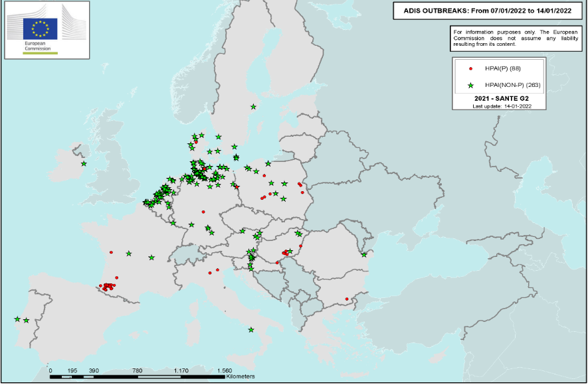Click the 2021 - SANTE G2 label
The width and height of the screenshot is (588, 385).
(500, 99)
